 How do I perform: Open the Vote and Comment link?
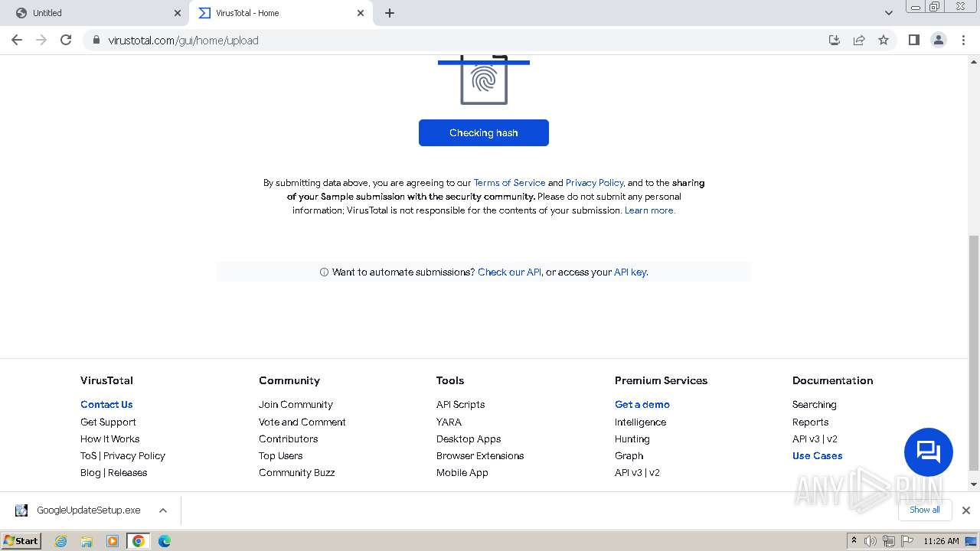302,422
